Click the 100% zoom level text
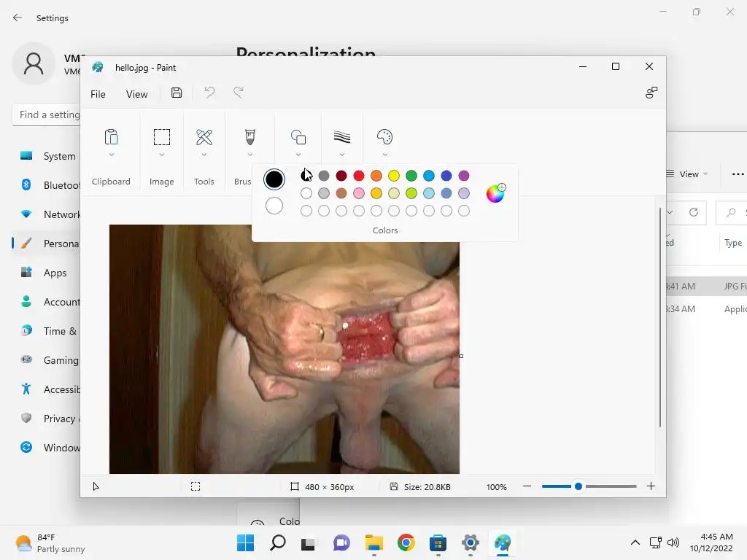Image resolution: width=747 pixels, height=560 pixels. tap(496, 486)
